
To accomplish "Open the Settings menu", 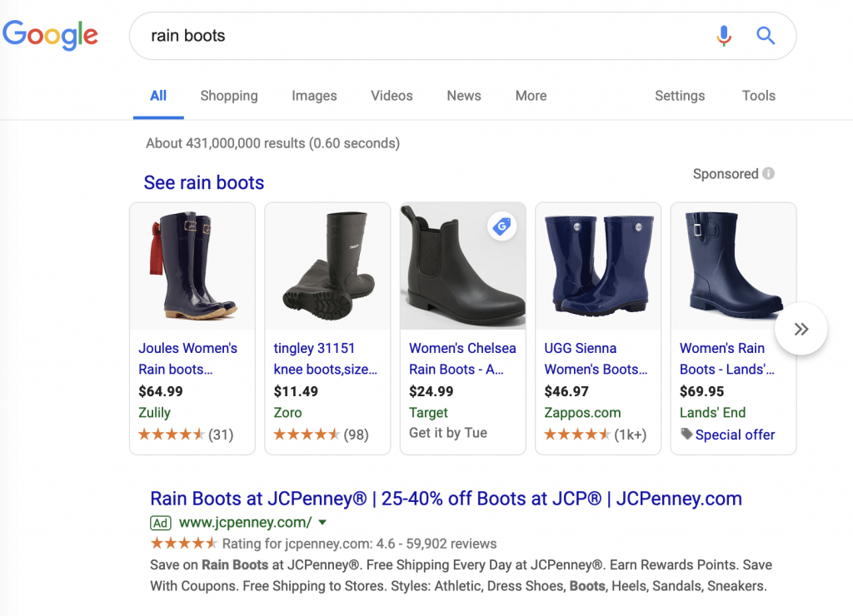I will point(680,96).
